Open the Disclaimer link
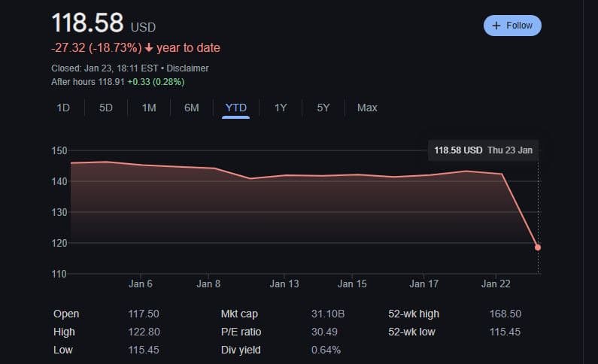The width and height of the screenshot is (598, 364). tap(189, 68)
